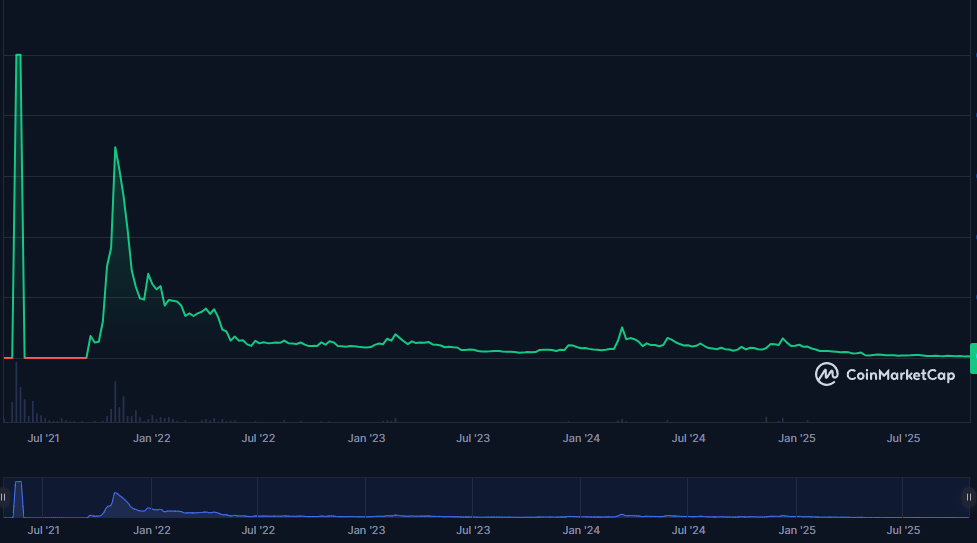
Task: Click the Jul '22 label on main axis
Action: coord(259,438)
